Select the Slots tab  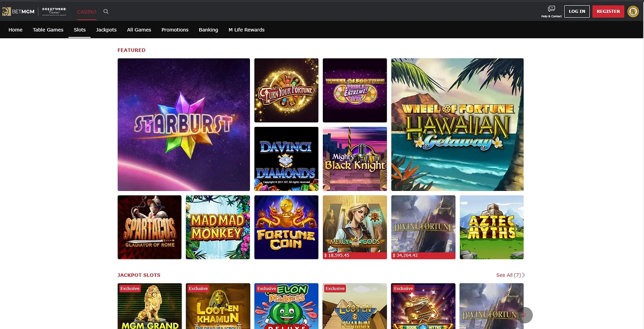(80, 30)
